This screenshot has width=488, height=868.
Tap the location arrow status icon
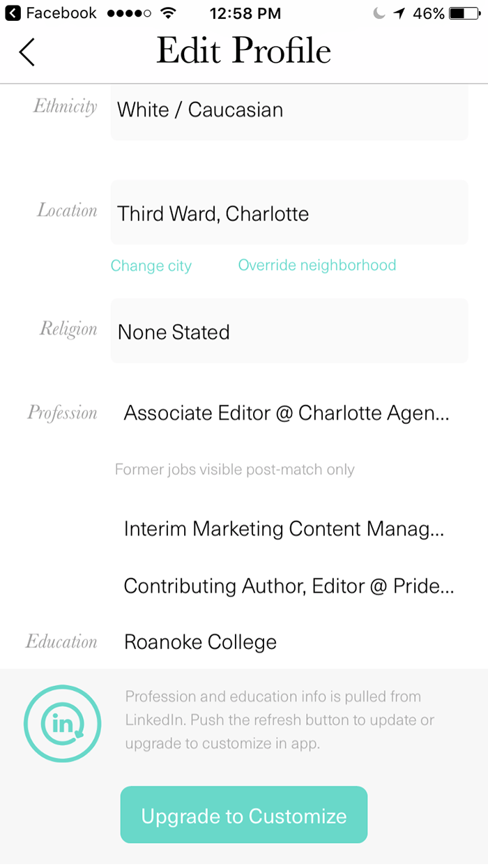click(399, 13)
